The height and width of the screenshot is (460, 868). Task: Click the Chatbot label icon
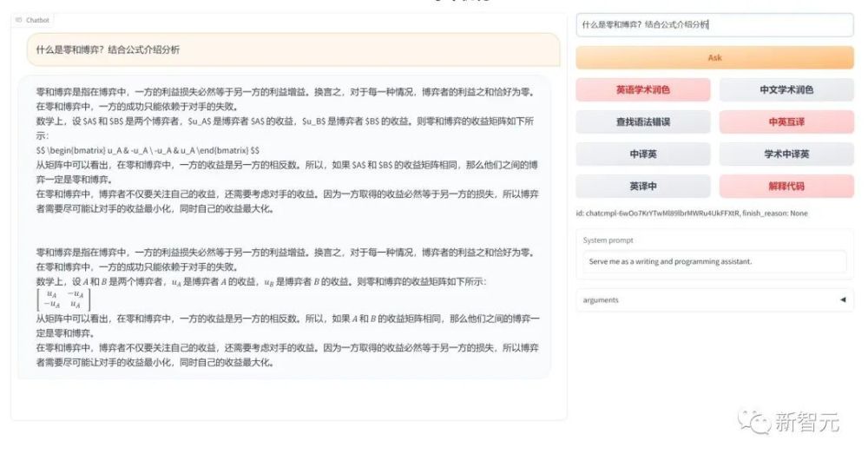[19, 20]
